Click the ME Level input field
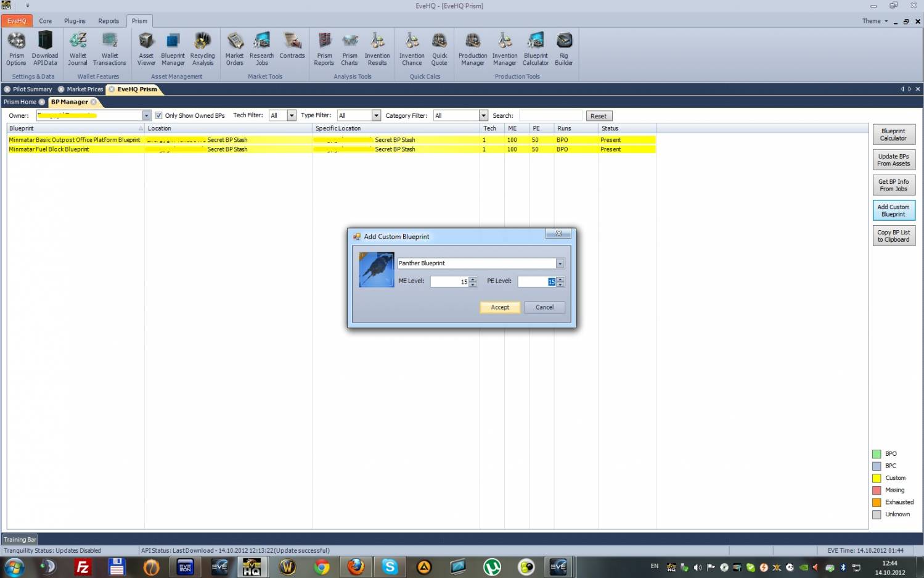Image resolution: width=924 pixels, height=578 pixels. tap(449, 282)
